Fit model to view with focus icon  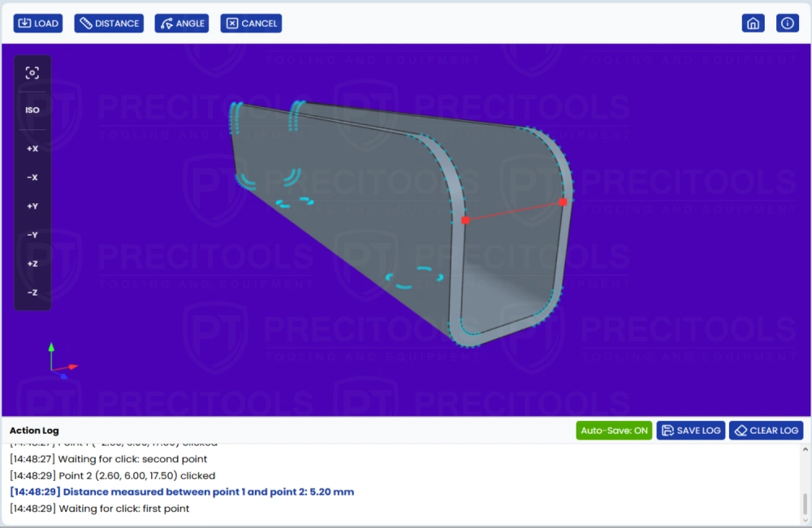(x=32, y=73)
